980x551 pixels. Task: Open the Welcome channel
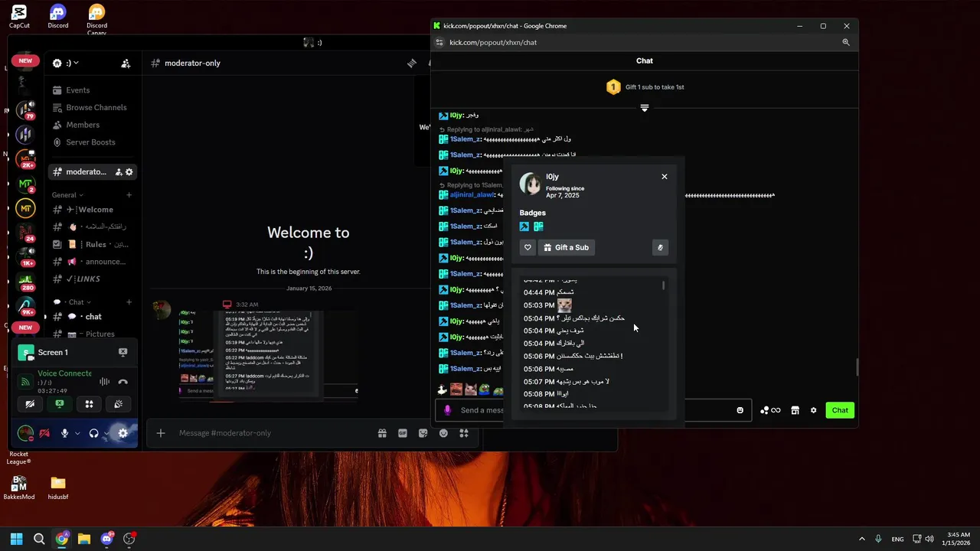click(x=93, y=210)
